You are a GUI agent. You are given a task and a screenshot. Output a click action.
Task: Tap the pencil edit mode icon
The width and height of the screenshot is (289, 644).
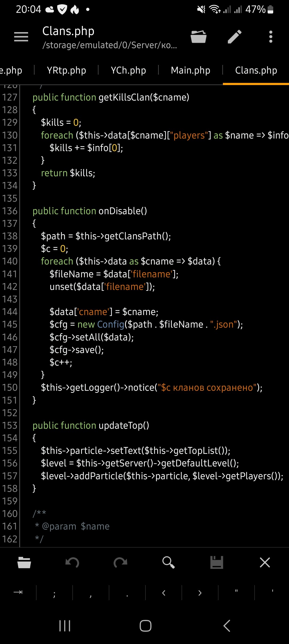(234, 37)
